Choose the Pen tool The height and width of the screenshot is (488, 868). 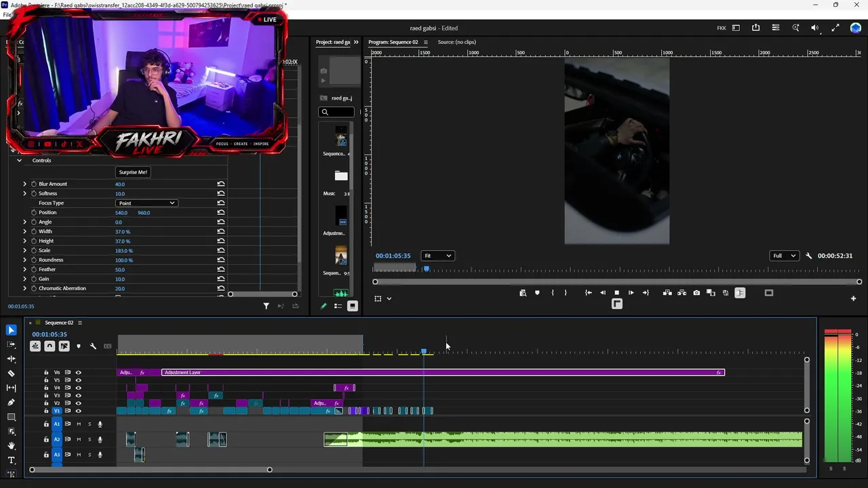point(12,403)
